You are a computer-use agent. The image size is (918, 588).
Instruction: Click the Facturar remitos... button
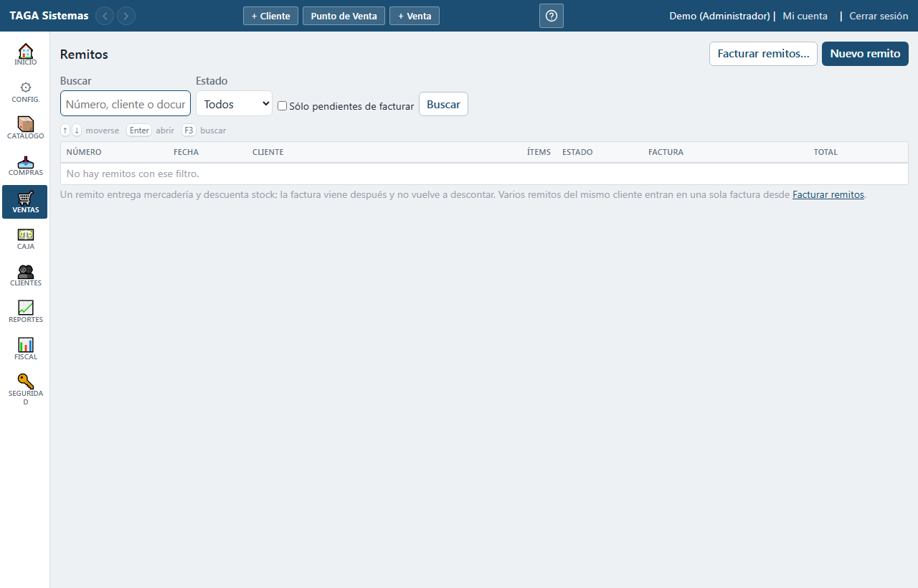click(x=763, y=54)
